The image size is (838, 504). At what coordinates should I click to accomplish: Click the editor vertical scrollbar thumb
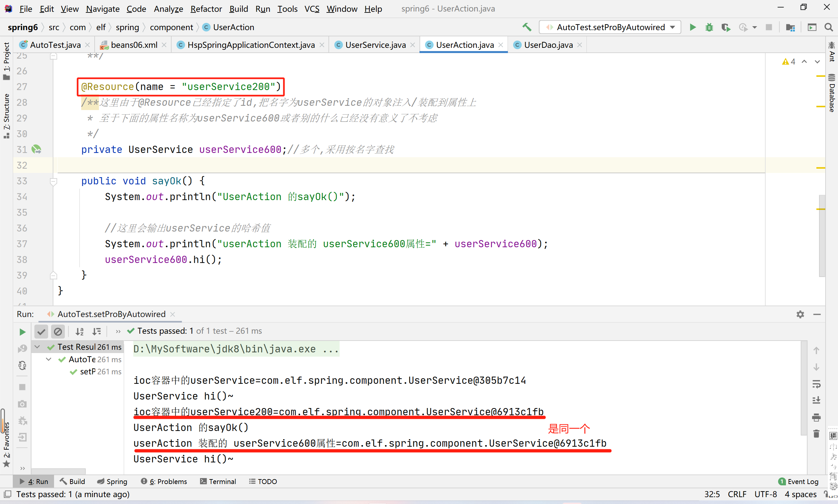pyautogui.click(x=822, y=236)
